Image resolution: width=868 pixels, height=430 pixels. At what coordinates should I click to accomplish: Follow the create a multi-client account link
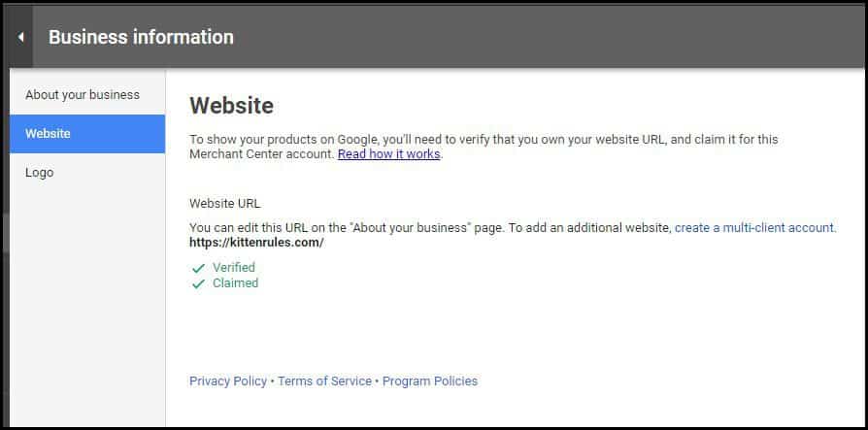754,228
